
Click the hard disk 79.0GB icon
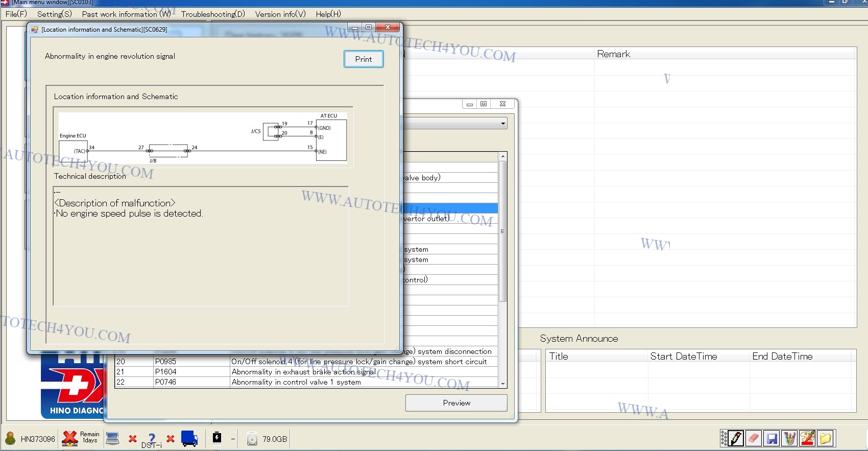click(x=252, y=439)
